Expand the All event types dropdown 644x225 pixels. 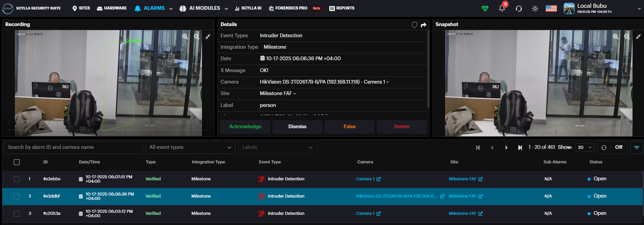(x=190, y=148)
